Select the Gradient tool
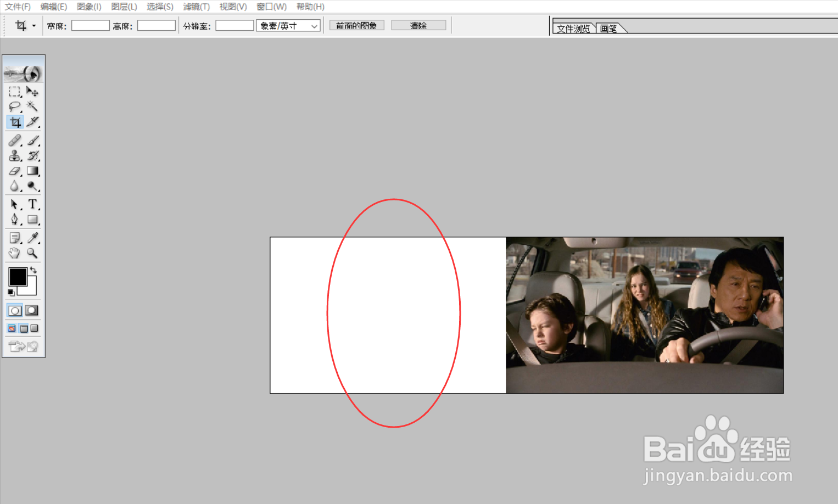The height and width of the screenshot is (504, 838). click(32, 171)
